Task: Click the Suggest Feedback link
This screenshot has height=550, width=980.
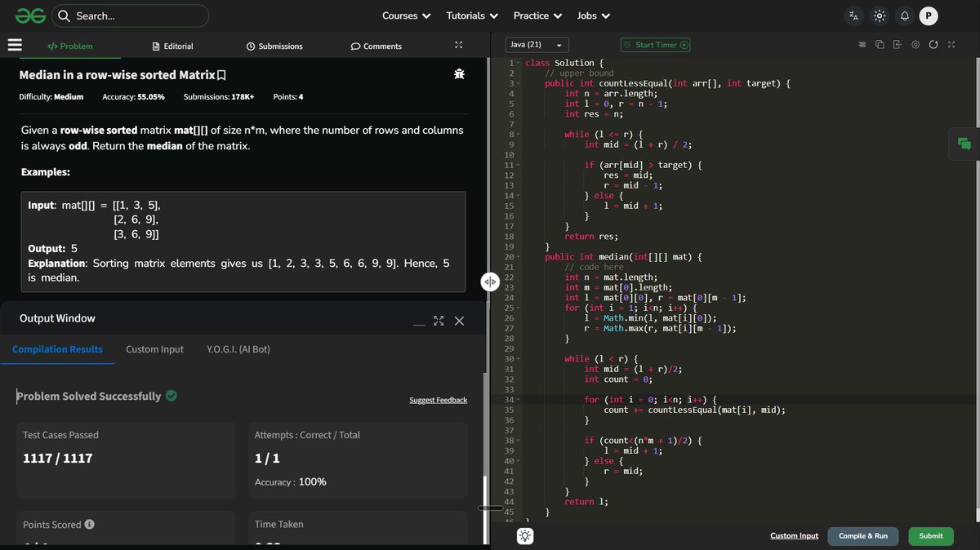Action: (439, 400)
